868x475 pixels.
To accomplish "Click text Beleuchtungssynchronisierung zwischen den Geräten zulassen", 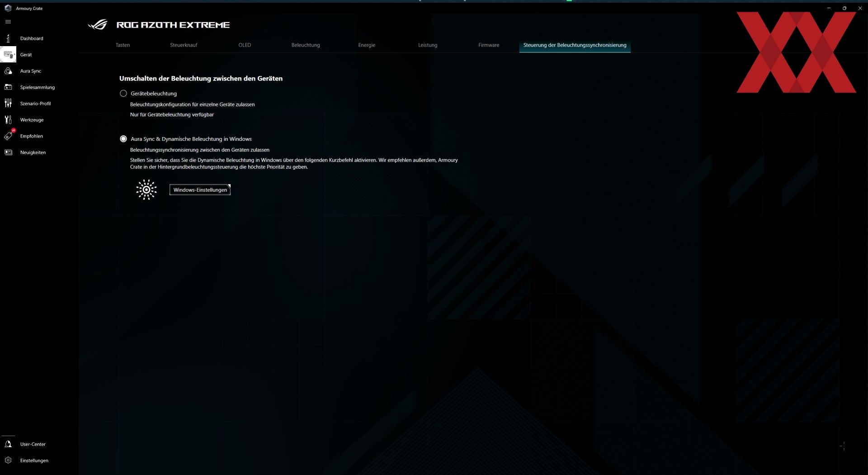I will click(200, 150).
